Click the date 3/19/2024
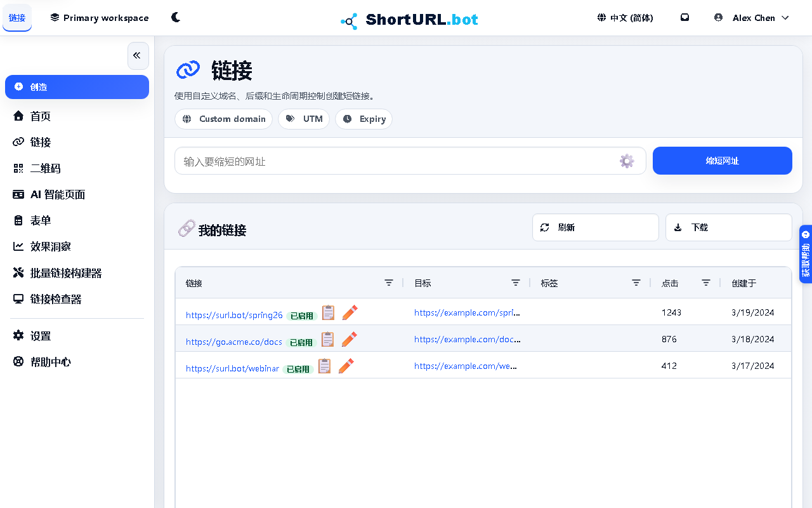Viewport: 812px width, 508px height. coord(753,312)
